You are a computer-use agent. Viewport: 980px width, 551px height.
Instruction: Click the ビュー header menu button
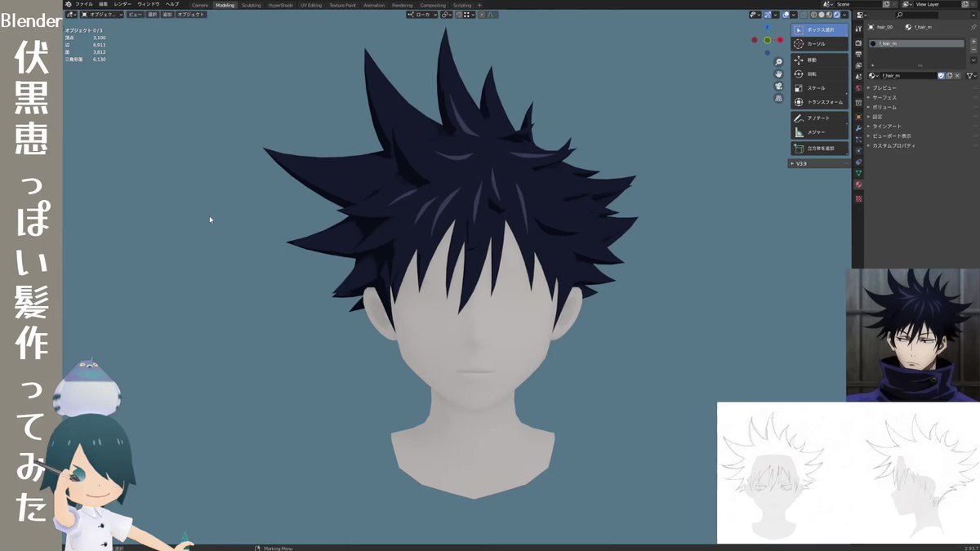click(x=135, y=15)
